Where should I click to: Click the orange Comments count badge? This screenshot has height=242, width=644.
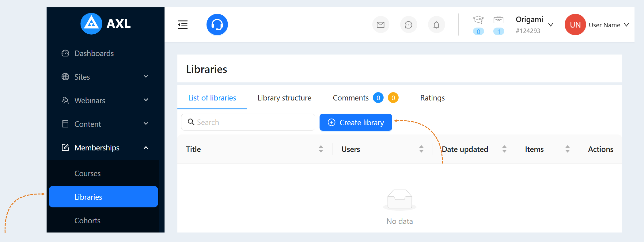(x=393, y=98)
